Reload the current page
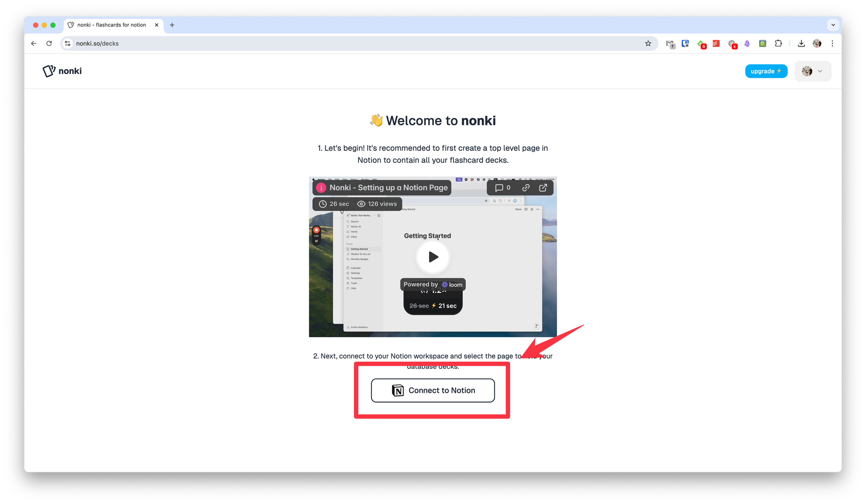 pyautogui.click(x=49, y=43)
